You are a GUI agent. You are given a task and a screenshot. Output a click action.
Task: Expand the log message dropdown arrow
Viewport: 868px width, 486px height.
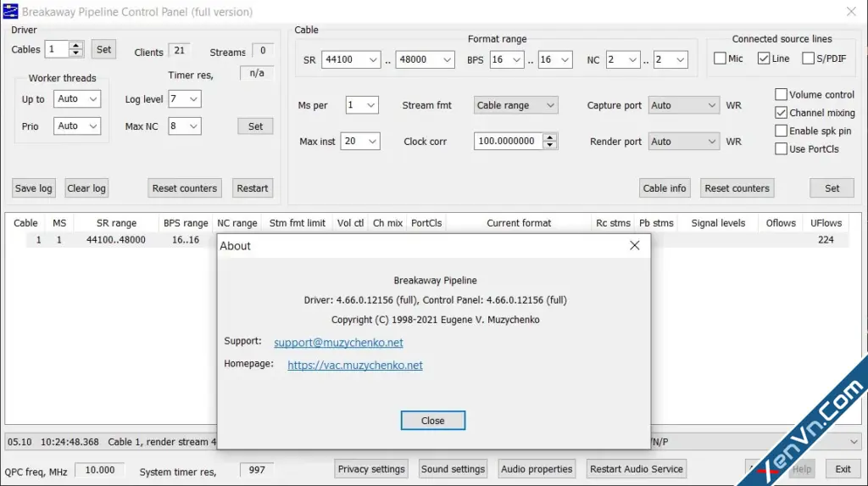[854, 442]
